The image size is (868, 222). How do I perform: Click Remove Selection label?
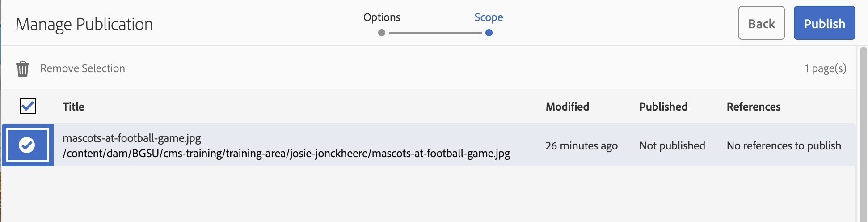(x=83, y=68)
